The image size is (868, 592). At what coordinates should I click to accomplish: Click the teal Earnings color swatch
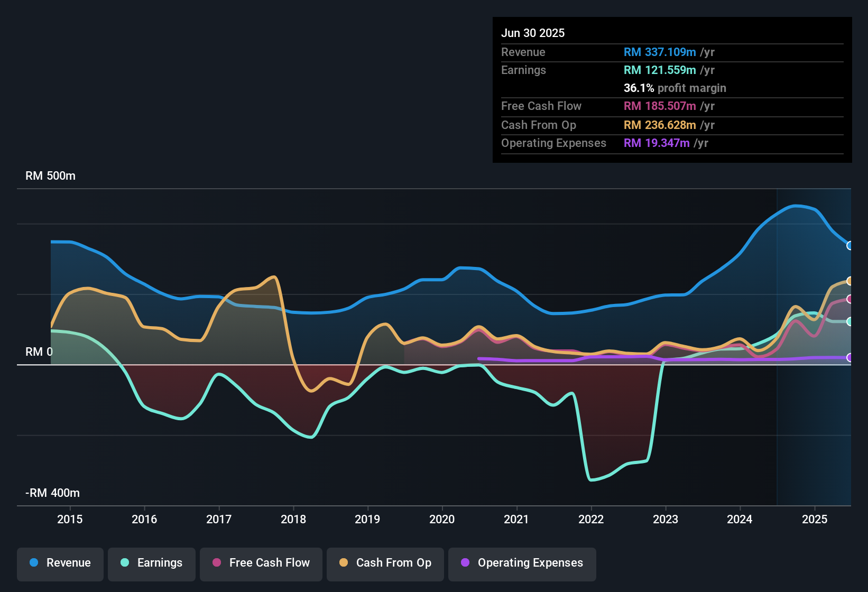pos(125,563)
